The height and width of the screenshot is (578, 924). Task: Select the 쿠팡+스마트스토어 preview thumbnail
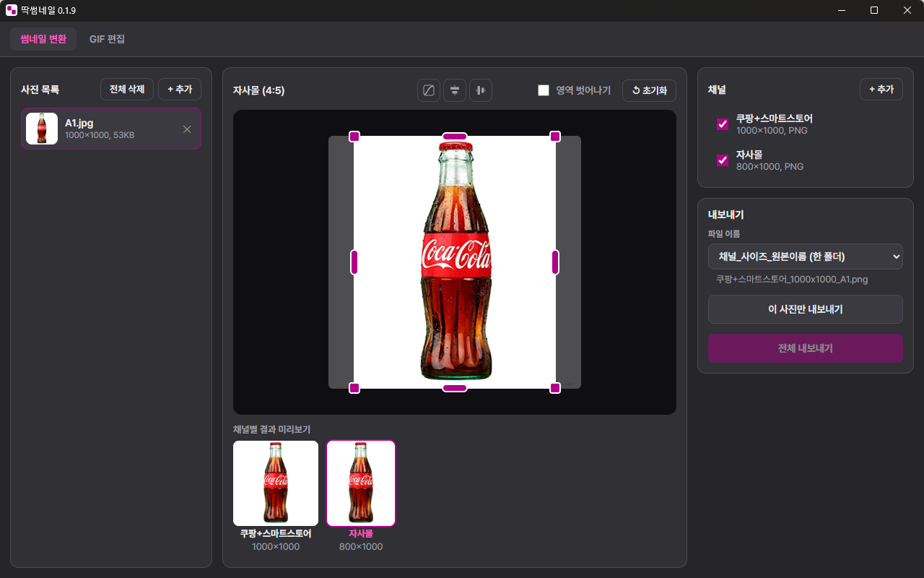tap(276, 483)
